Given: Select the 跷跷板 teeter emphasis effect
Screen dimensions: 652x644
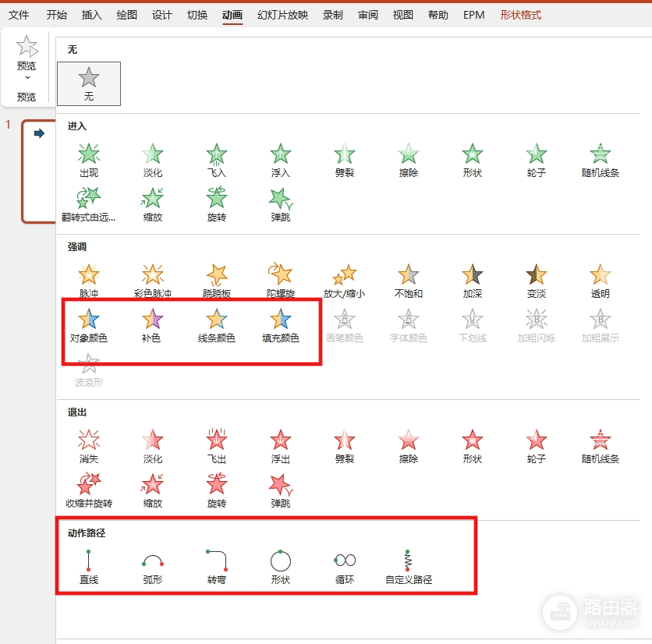Looking at the screenshot, I should 217,281.
